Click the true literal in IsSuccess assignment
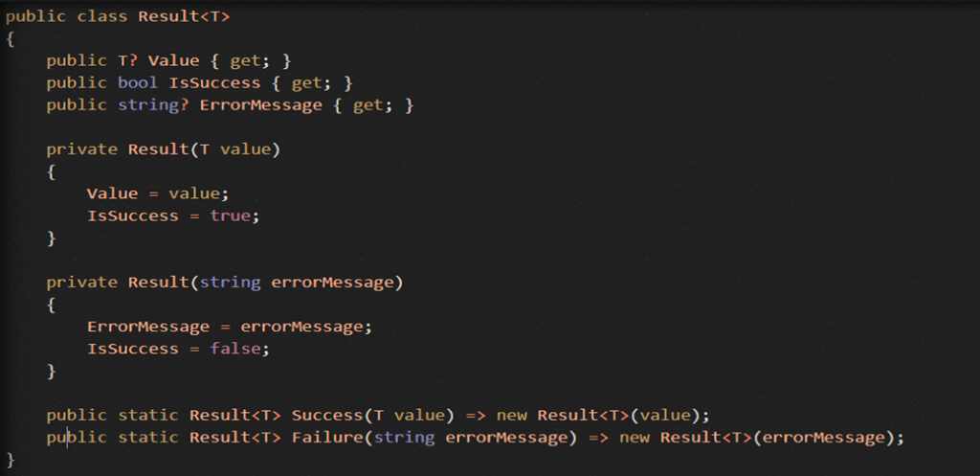Image resolution: width=980 pixels, height=476 pixels. pos(230,215)
